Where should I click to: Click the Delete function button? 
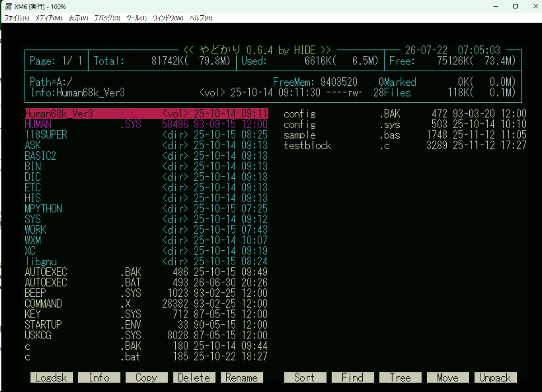point(194,378)
